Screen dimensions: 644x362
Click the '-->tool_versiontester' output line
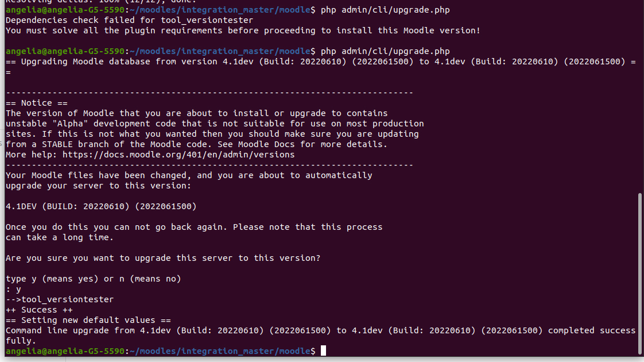60,299
